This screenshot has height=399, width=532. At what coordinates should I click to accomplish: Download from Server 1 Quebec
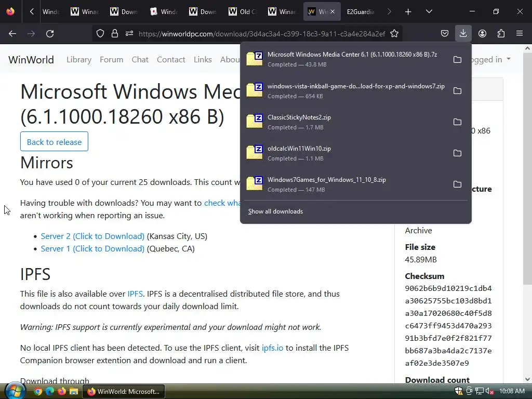coord(92,249)
